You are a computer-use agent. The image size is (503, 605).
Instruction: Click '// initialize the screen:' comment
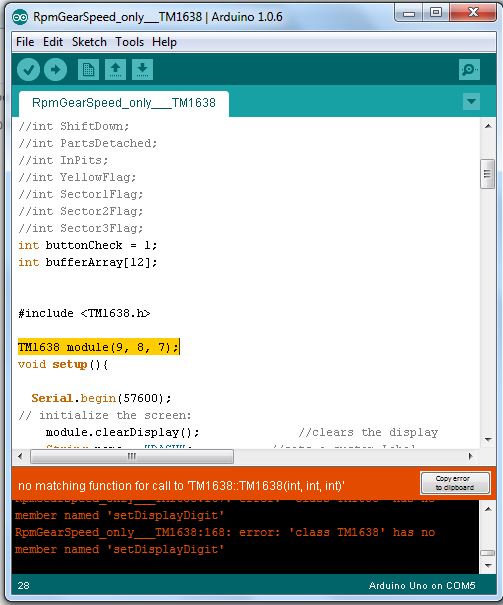pos(105,415)
